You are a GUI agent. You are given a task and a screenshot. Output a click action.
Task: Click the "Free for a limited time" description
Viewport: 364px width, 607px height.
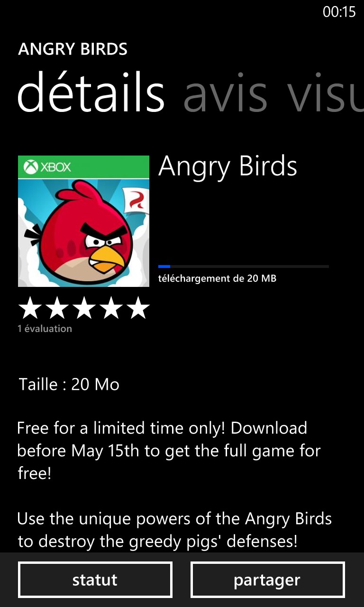point(169,451)
